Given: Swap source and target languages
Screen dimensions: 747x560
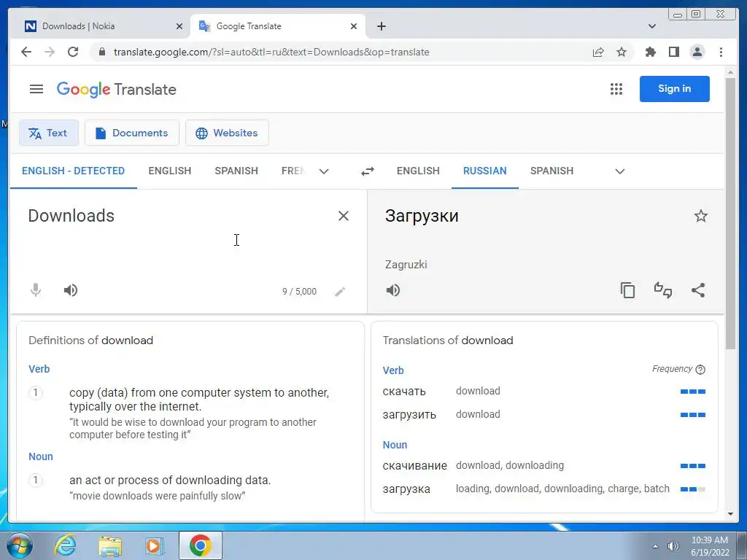Looking at the screenshot, I should 368,171.
